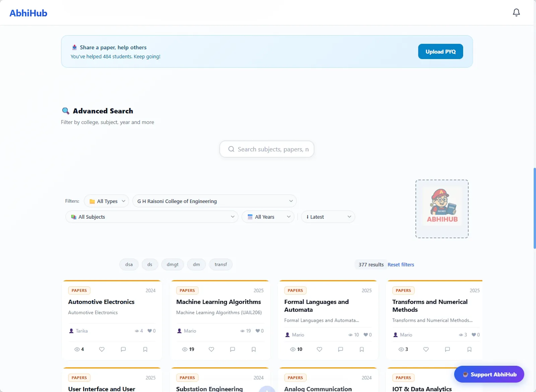This screenshot has width=536, height=392.
Task: Open the Machine Learning Algorithms paper title
Action: point(218,302)
